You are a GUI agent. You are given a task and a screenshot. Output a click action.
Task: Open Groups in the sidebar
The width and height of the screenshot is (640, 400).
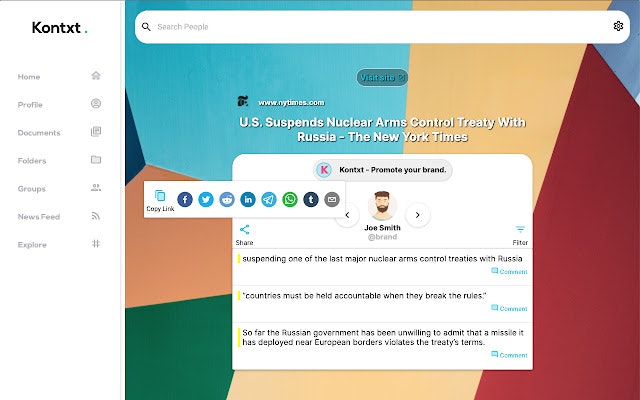pyautogui.click(x=59, y=189)
